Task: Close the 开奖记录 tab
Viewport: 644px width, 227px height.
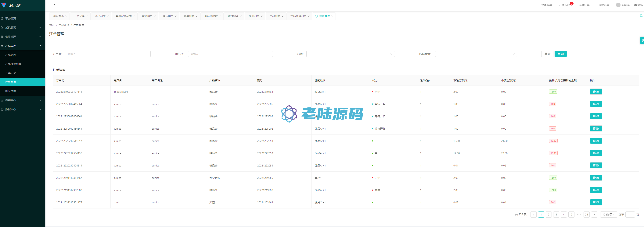Action: (87, 16)
